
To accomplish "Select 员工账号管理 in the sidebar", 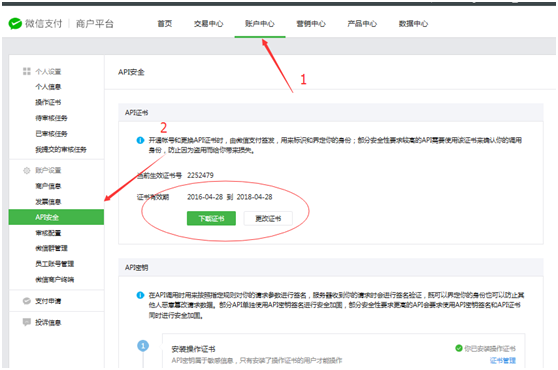I will [54, 264].
